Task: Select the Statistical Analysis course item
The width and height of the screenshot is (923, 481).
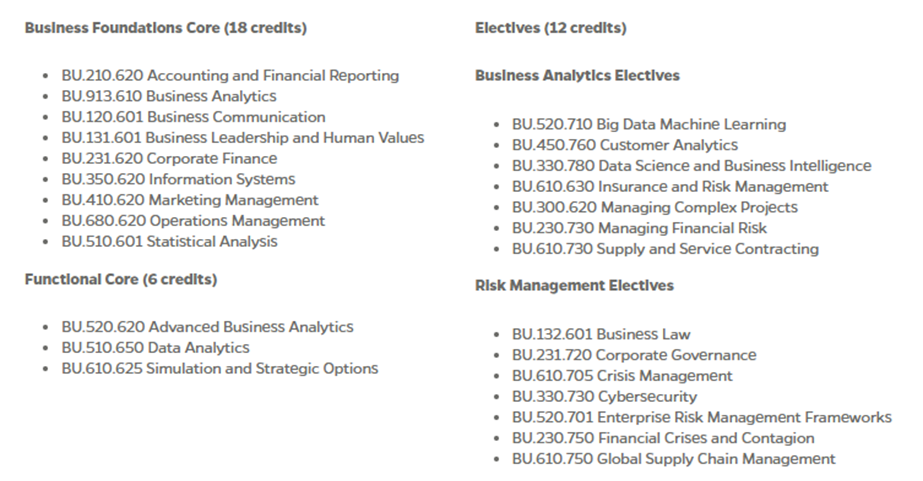Action: [169, 242]
